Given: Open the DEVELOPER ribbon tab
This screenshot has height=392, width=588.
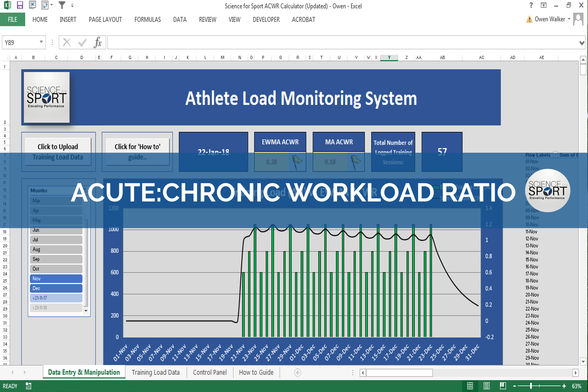Looking at the screenshot, I should [x=266, y=20].
